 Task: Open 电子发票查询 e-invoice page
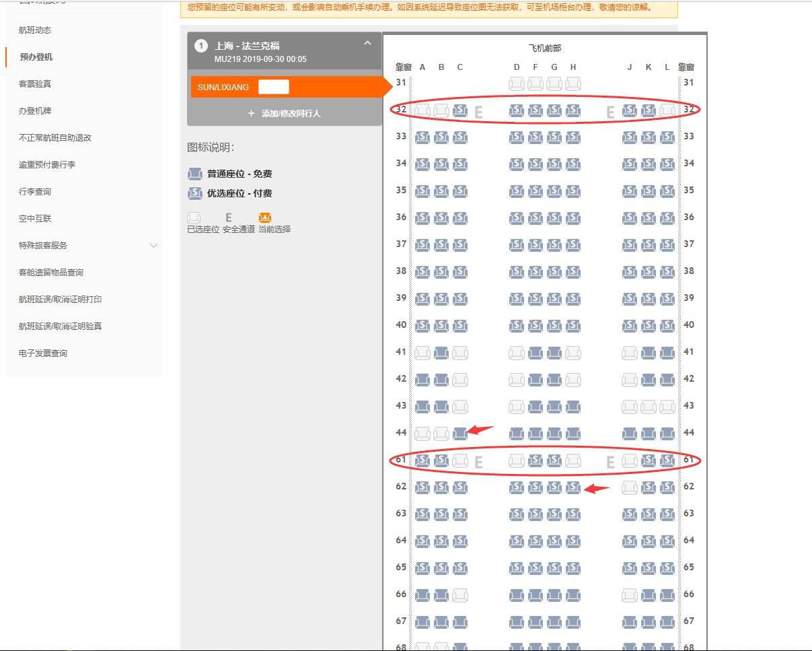[43, 353]
